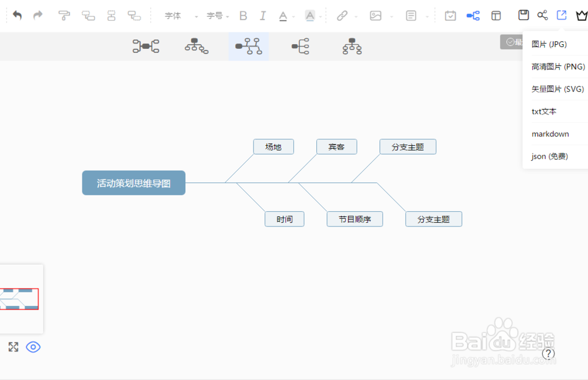Screen dimensions: 588x380
Task: Select the fishbone layout icon
Action: [x=249, y=46]
